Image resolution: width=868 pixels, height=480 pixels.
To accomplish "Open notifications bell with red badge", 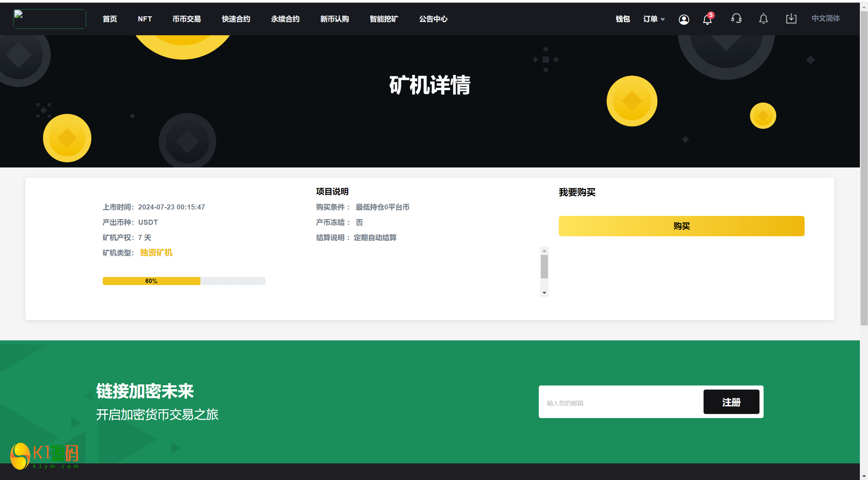I will [707, 19].
